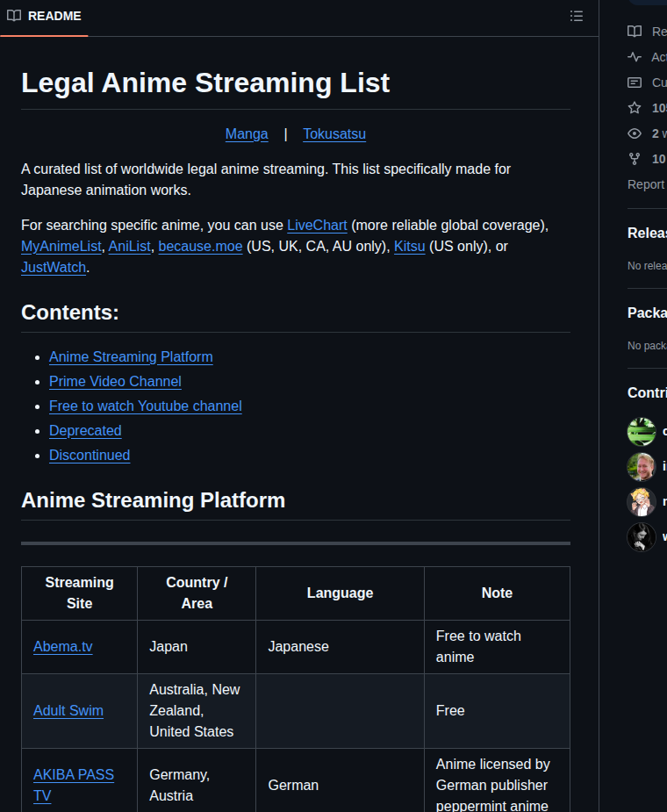The width and height of the screenshot is (667, 812).
Task: Click the 'Contents:' heading
Action: coord(70,313)
